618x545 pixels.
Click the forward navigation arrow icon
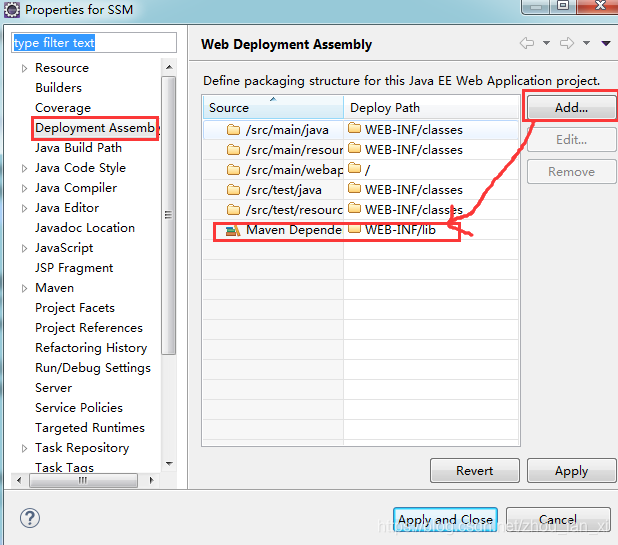pos(567,43)
